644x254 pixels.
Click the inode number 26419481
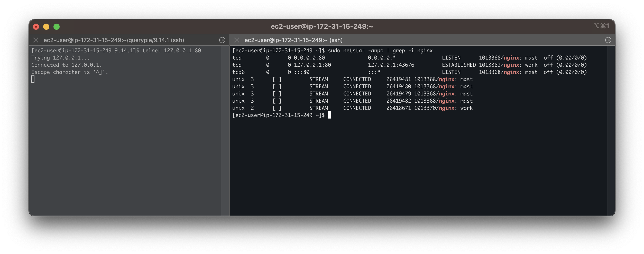(399, 79)
